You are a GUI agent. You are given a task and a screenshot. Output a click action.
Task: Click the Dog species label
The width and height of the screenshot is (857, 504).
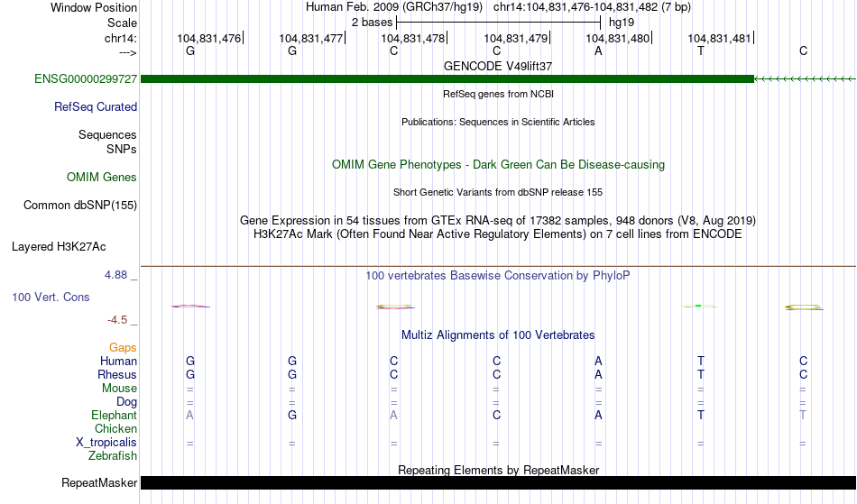coord(126,402)
